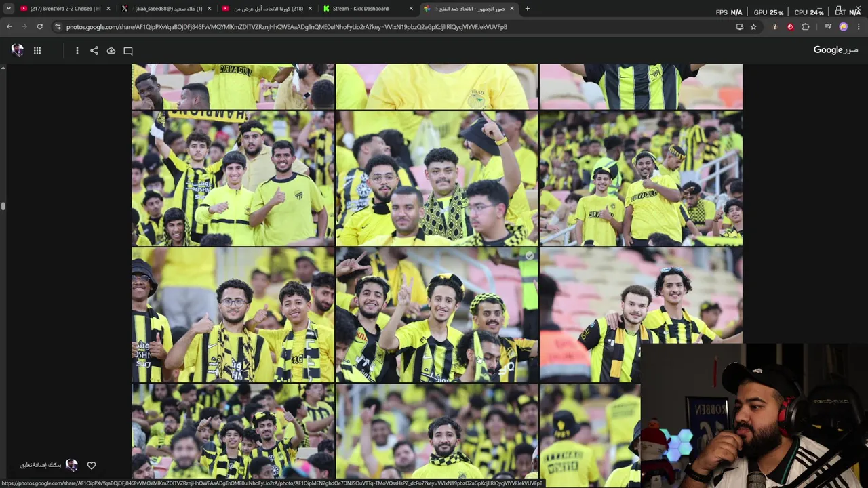Screen dimensions: 868x488
Task: Open a new browser tab
Action: (528, 9)
